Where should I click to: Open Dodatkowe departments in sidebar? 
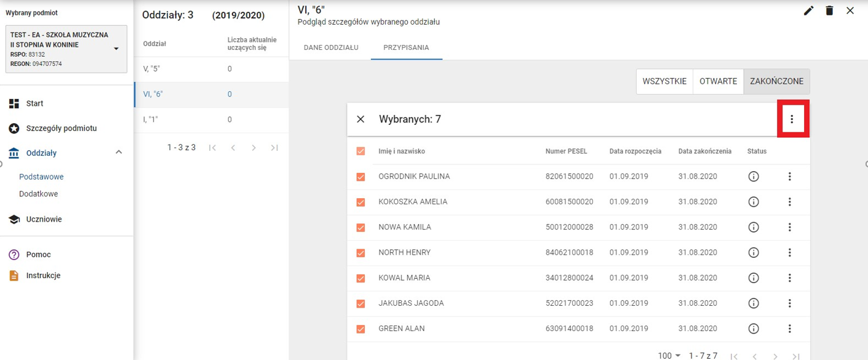[39, 194]
